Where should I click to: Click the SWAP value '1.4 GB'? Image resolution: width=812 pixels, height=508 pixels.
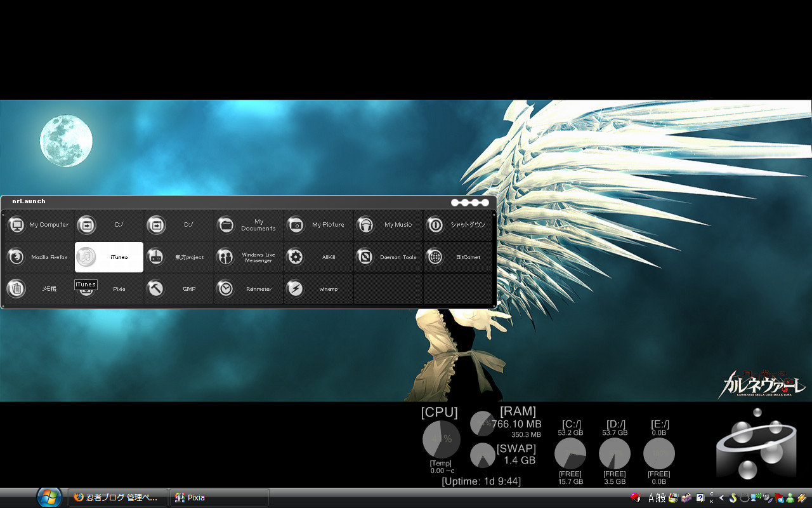coord(520,460)
